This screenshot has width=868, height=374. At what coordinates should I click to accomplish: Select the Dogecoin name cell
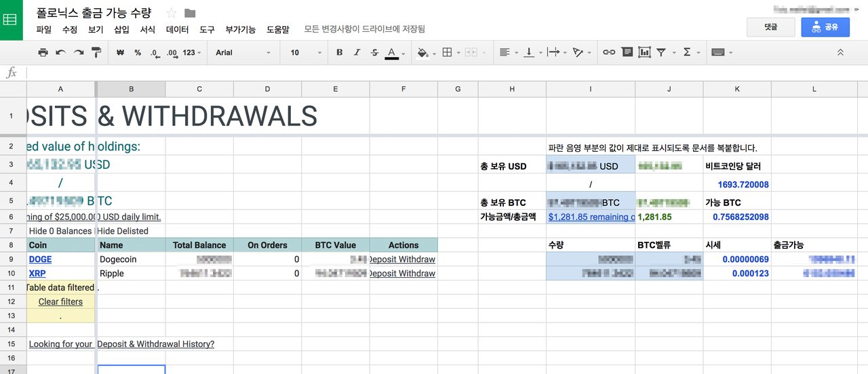131,259
